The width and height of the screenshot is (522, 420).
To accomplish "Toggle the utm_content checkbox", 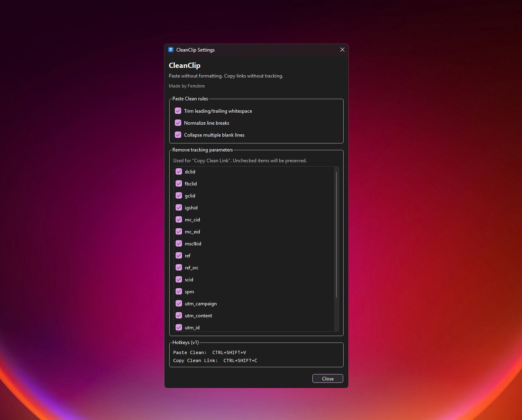I will coord(179,315).
